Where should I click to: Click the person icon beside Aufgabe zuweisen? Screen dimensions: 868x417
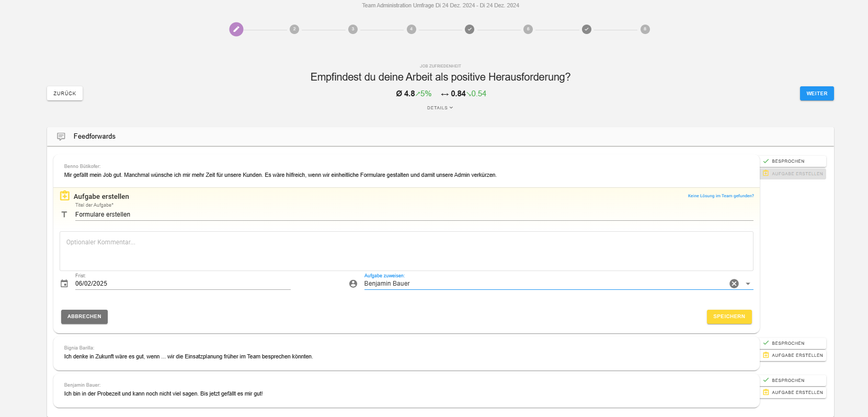pos(353,284)
